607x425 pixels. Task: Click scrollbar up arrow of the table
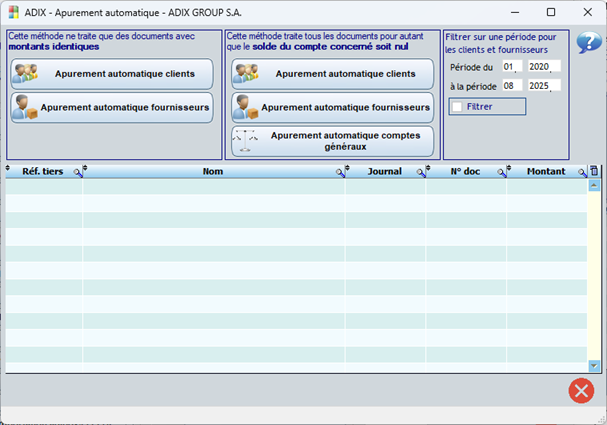594,185
